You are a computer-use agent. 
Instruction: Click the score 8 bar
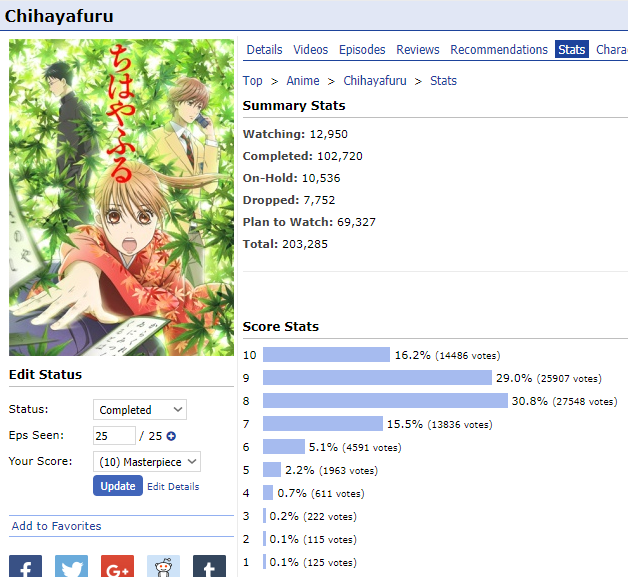385,401
